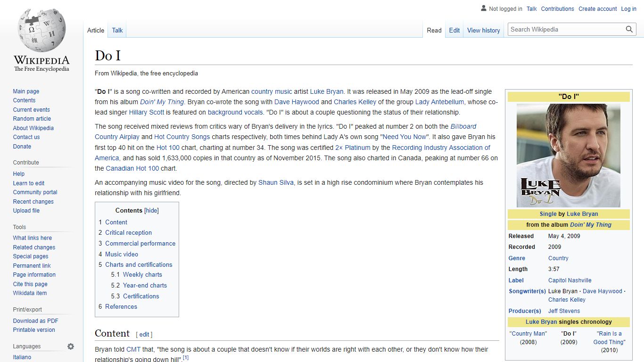Click the not-logged-in user icon

coord(483,8)
